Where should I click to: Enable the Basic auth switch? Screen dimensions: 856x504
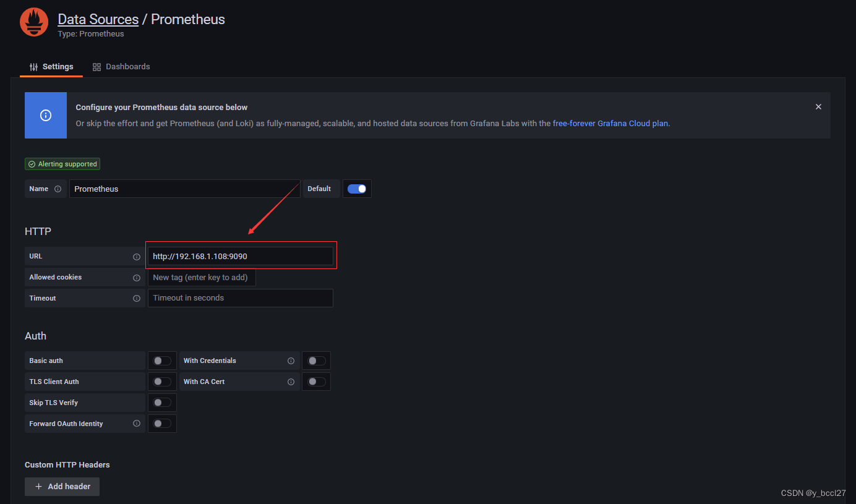point(162,361)
